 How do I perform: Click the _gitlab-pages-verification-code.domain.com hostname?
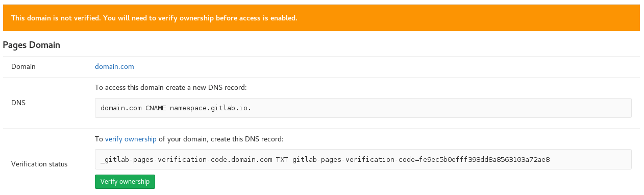pos(186,159)
